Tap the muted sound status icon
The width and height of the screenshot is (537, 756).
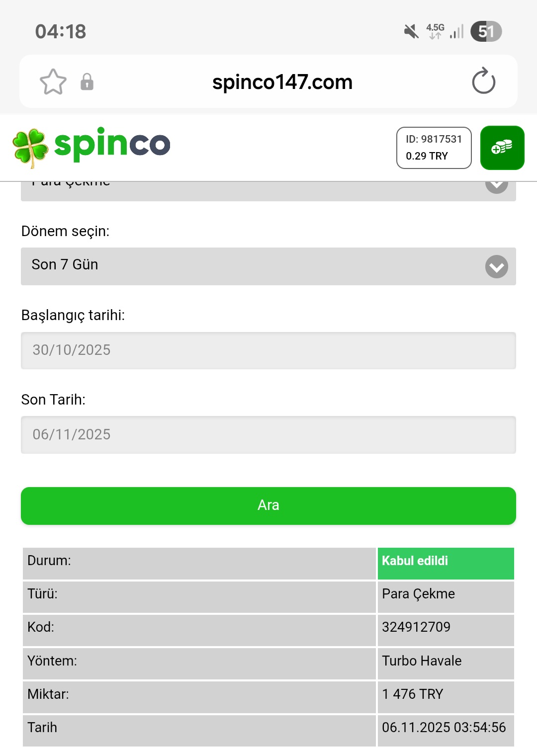click(x=411, y=32)
